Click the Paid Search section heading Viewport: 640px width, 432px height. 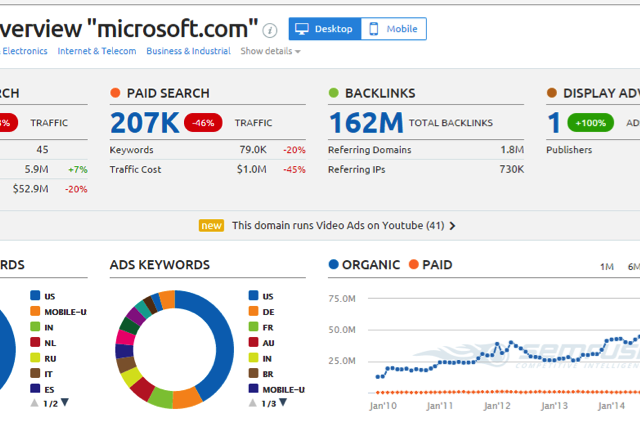click(x=168, y=93)
